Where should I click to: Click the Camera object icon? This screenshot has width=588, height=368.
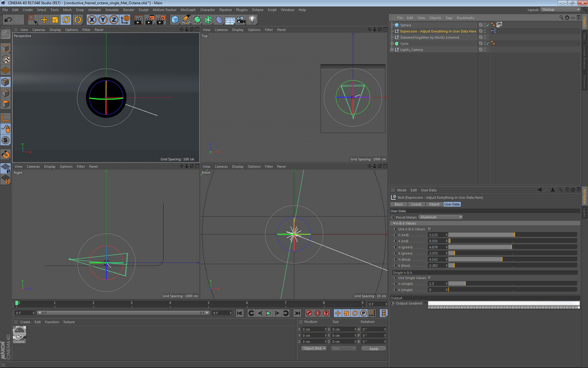click(x=241, y=20)
